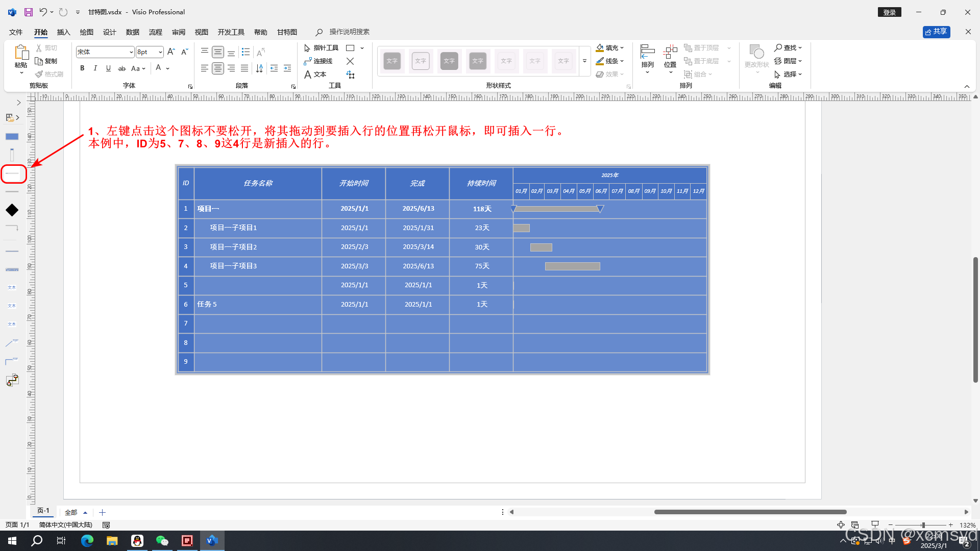Click the increase font size icon
This screenshot has height=551, width=980.
pyautogui.click(x=171, y=52)
